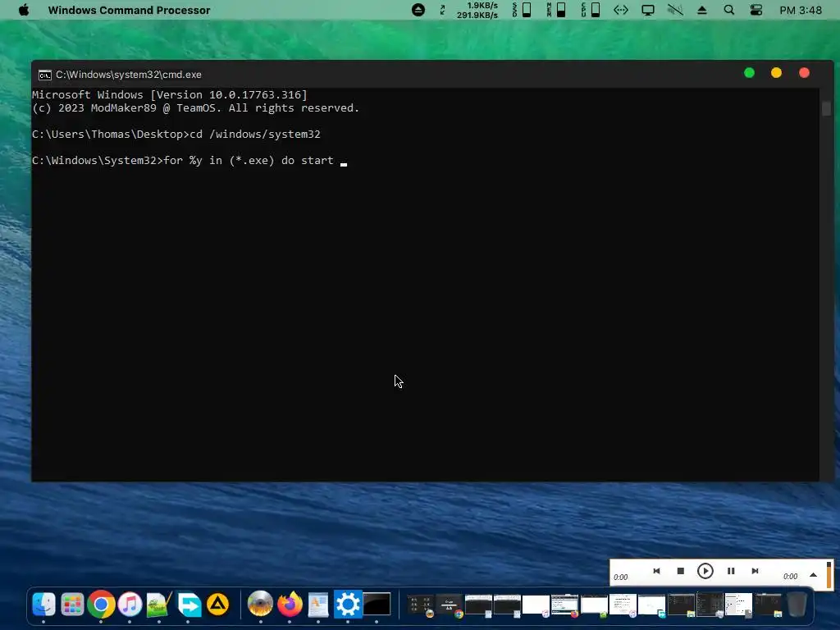
Task: Click the command line after 'do start'
Action: pyautogui.click(x=344, y=162)
